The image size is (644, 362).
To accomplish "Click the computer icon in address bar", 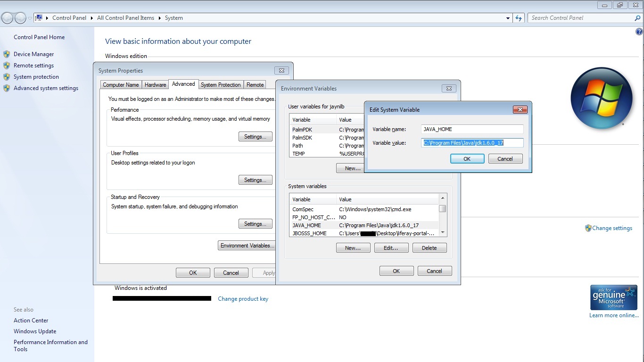I will (39, 18).
